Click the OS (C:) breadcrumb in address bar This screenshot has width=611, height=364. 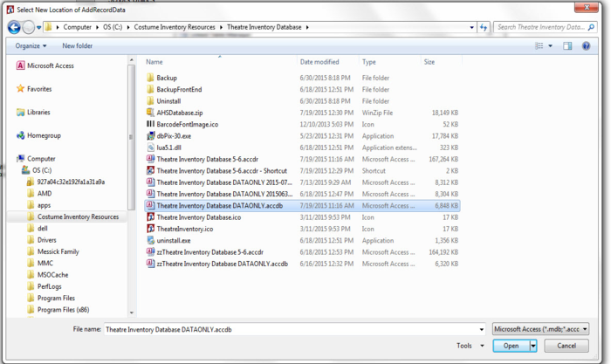pos(113,27)
